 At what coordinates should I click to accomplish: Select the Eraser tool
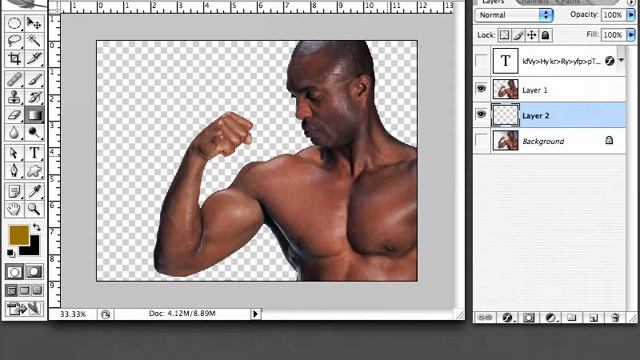pyautogui.click(x=14, y=115)
